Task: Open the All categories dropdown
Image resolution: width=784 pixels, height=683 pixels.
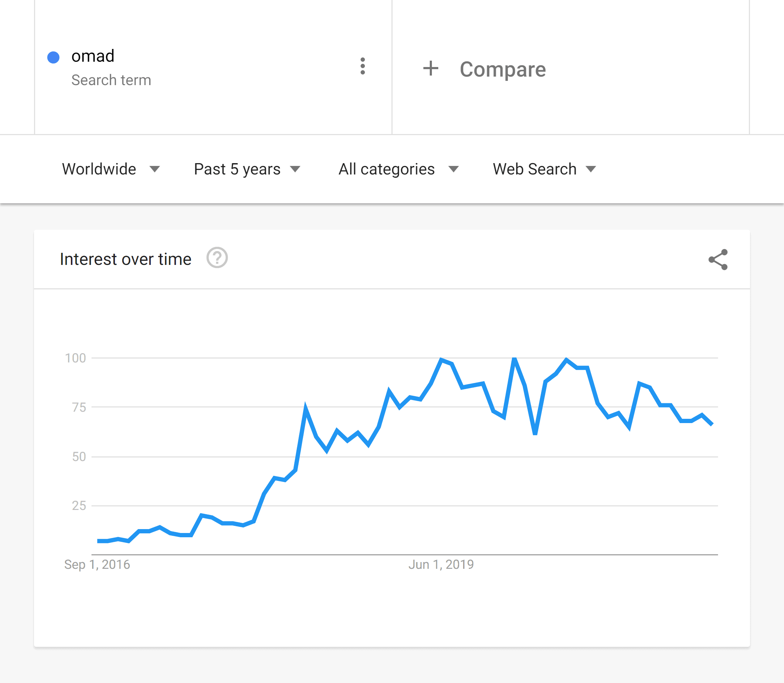Action: 386,169
